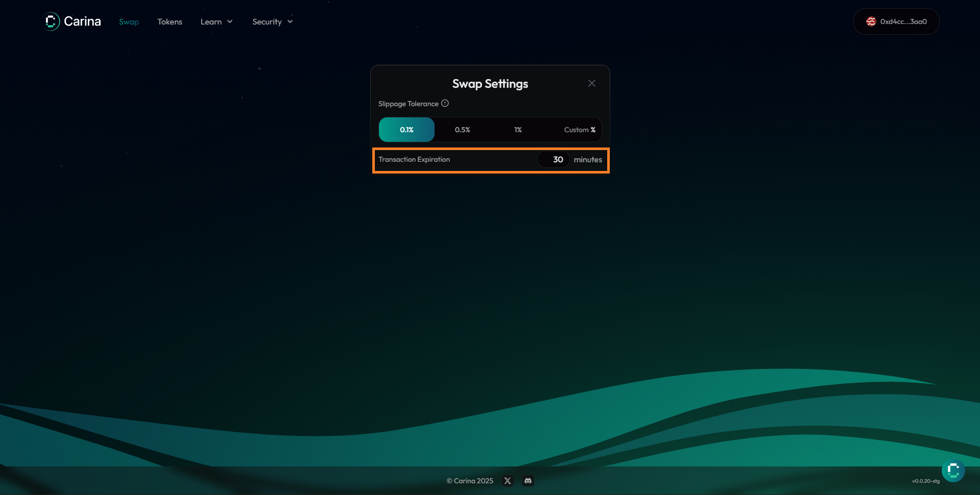
Task: Click the Carina wordmark in header
Action: (x=82, y=21)
